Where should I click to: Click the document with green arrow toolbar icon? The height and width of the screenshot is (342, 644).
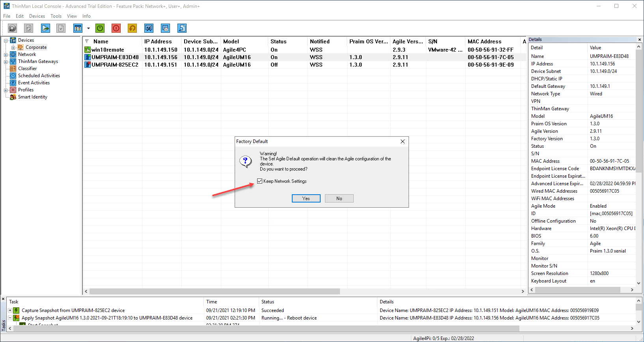pyautogui.click(x=46, y=28)
